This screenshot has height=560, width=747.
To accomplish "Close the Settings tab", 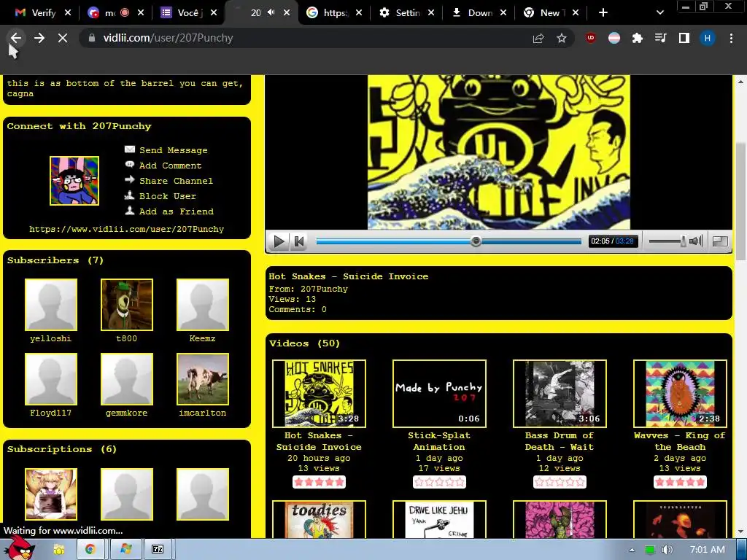I will (431, 12).
